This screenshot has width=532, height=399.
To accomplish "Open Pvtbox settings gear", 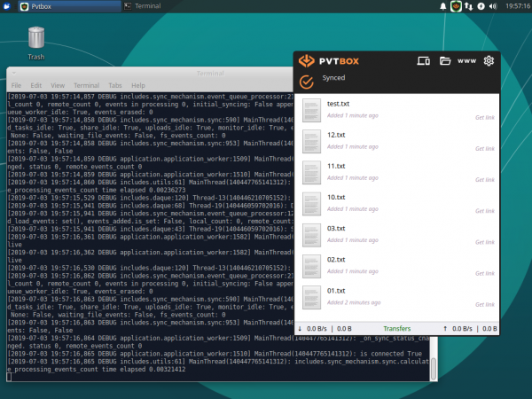I will click(x=488, y=61).
